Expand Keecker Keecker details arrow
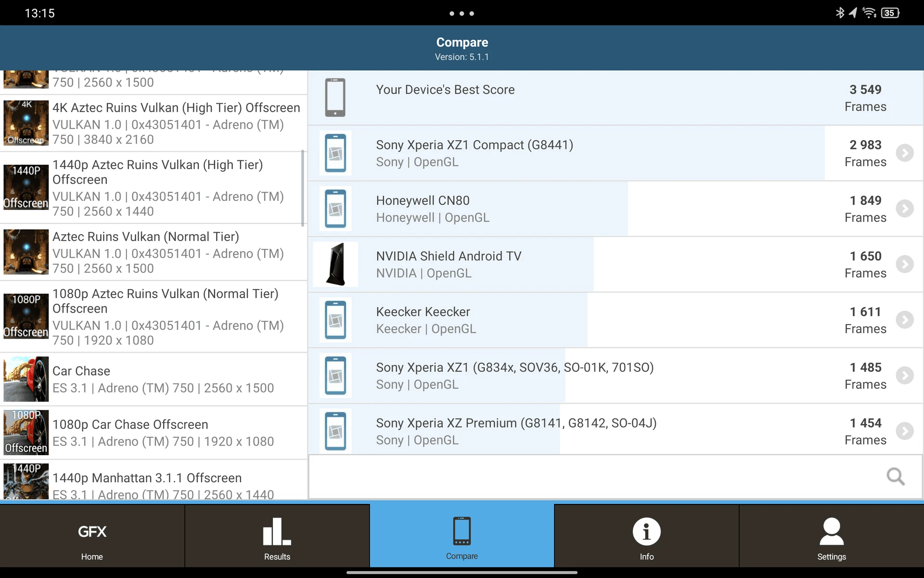This screenshot has height=578, width=924. point(905,320)
